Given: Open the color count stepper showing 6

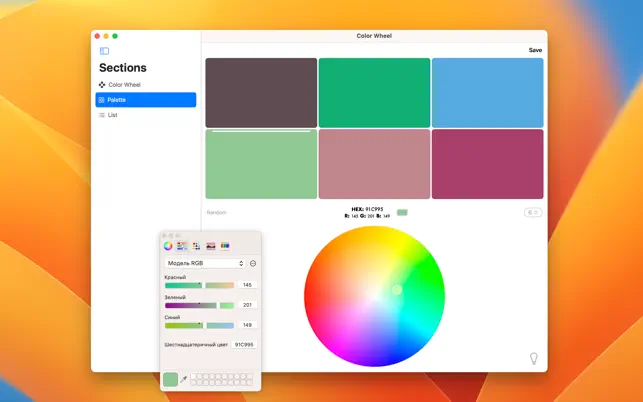Looking at the screenshot, I should coord(533,212).
